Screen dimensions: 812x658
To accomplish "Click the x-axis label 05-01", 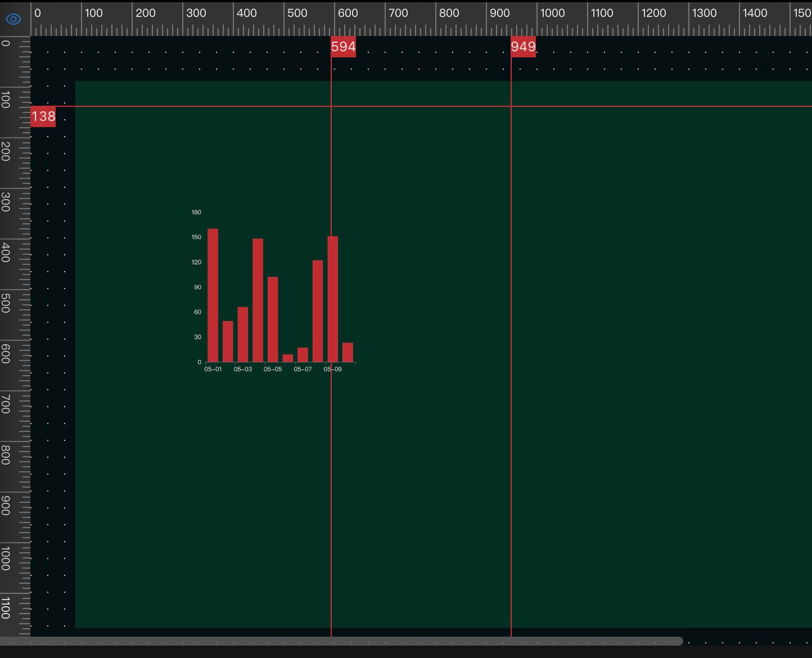I will tap(213, 369).
